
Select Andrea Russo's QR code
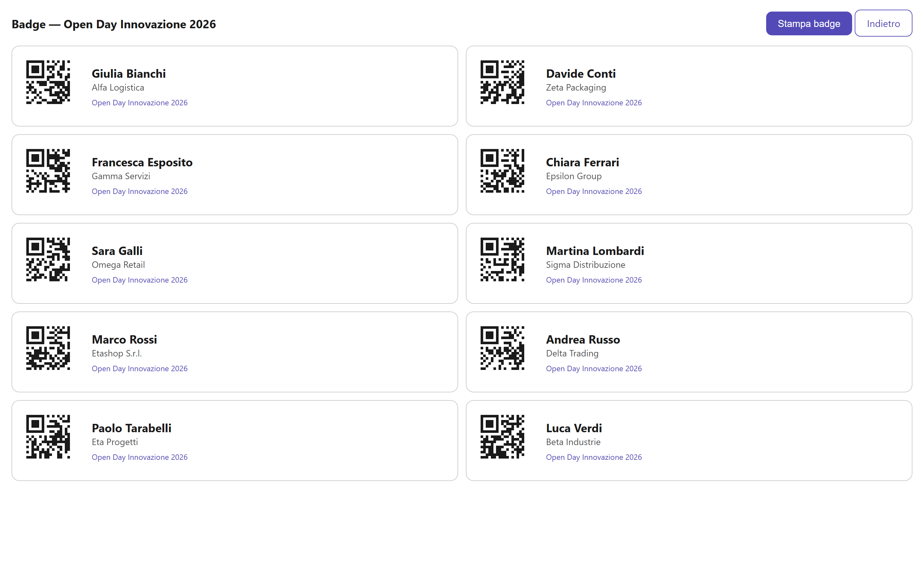point(502,348)
